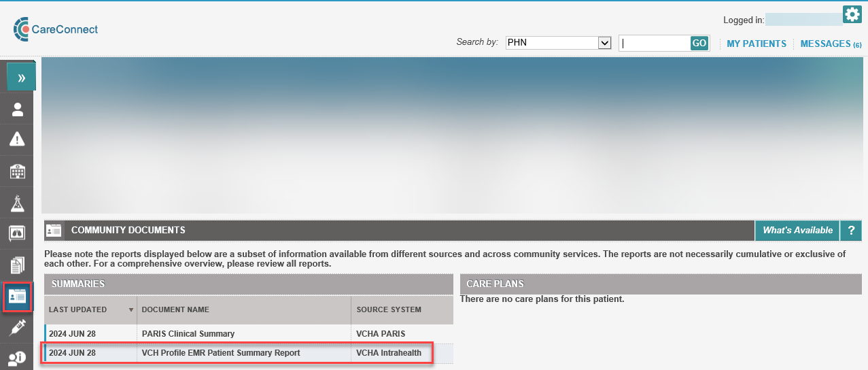Click the What's Available button
Image resolution: width=868 pixels, height=370 pixels.
click(x=797, y=231)
